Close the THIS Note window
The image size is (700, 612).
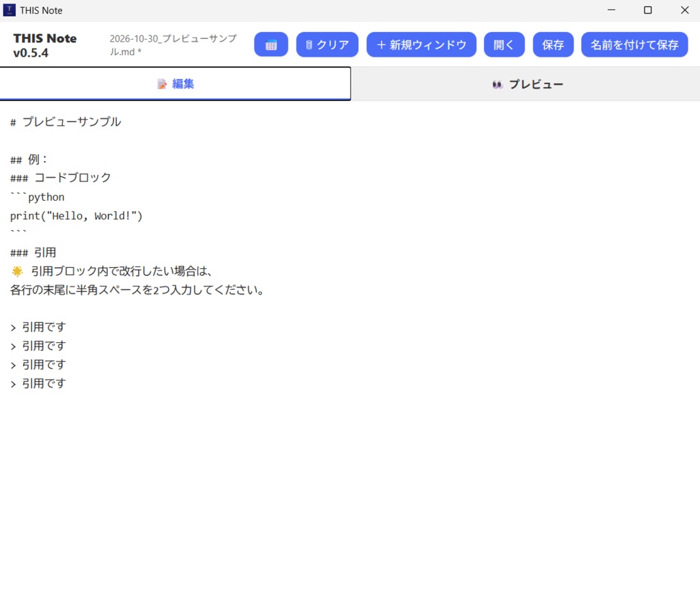pyautogui.click(x=685, y=10)
